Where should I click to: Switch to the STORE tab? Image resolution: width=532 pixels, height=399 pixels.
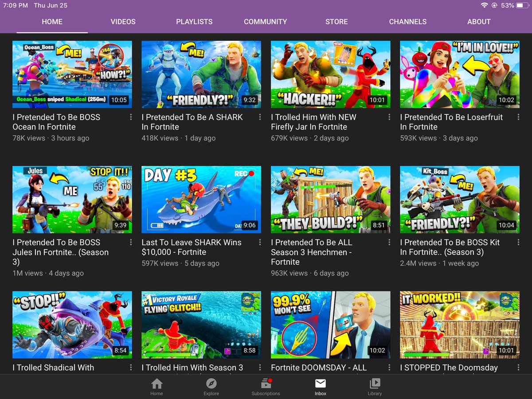click(x=336, y=21)
